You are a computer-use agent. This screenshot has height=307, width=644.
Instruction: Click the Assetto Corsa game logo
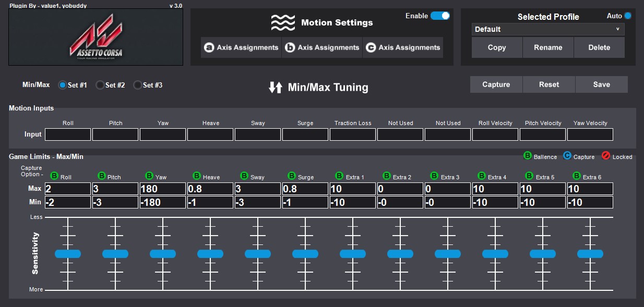click(96, 37)
